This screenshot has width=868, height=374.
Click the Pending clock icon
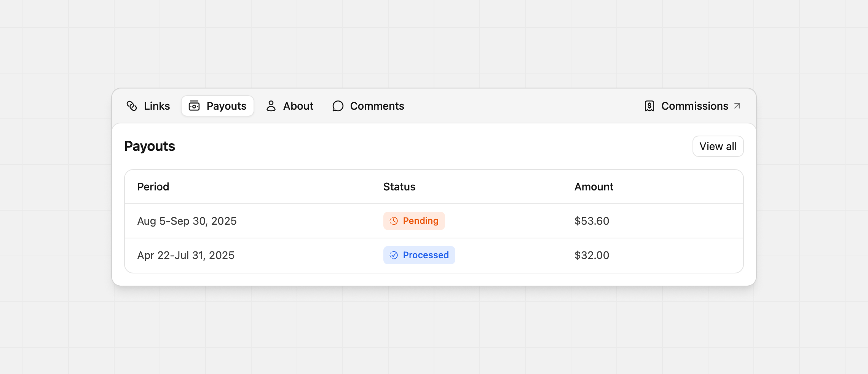click(x=394, y=221)
